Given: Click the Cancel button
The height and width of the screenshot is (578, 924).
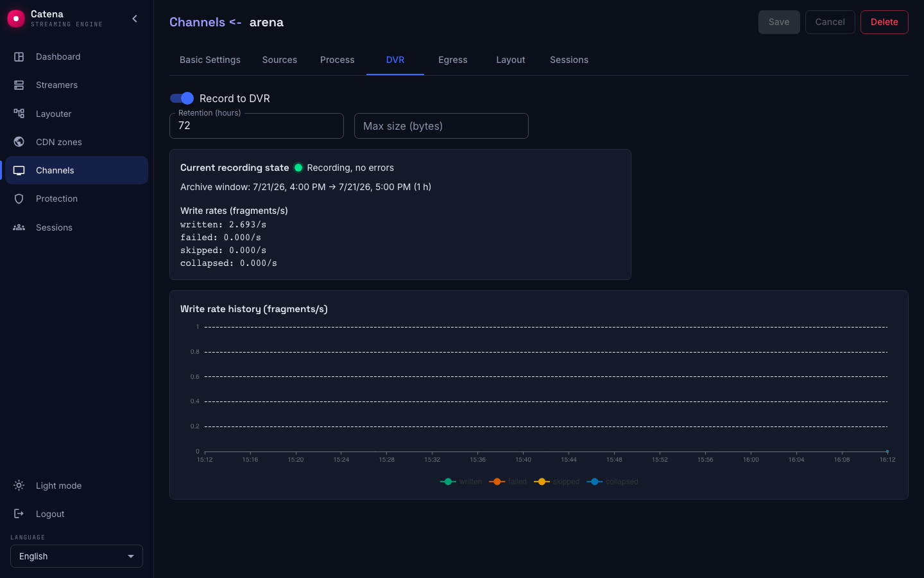Looking at the screenshot, I should 830,22.
